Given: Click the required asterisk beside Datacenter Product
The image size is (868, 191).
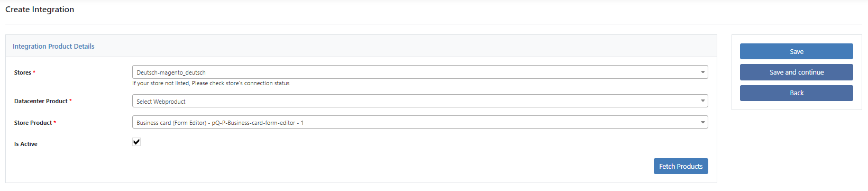Looking at the screenshot, I should point(70,101).
